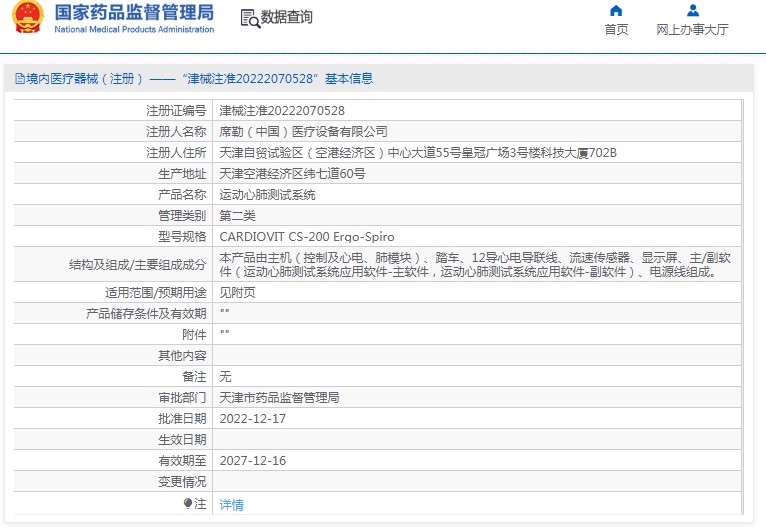Select intended use value 见附页
The height and width of the screenshot is (528, 766).
pyautogui.click(x=237, y=293)
